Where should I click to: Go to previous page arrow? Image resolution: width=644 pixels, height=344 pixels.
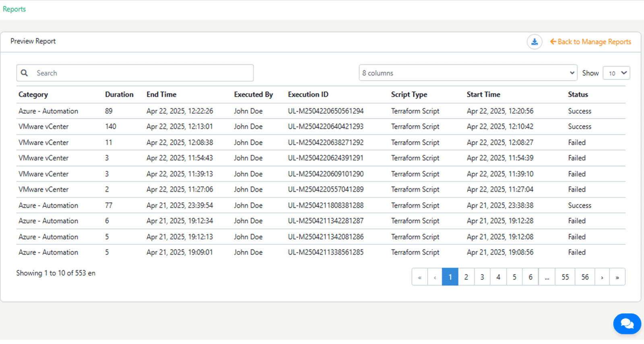point(435,277)
